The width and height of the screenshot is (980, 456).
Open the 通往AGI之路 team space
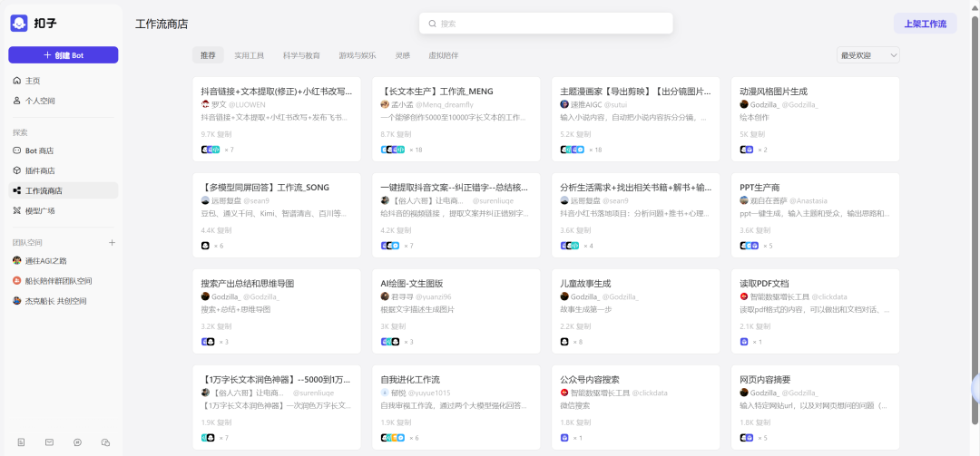coord(45,261)
